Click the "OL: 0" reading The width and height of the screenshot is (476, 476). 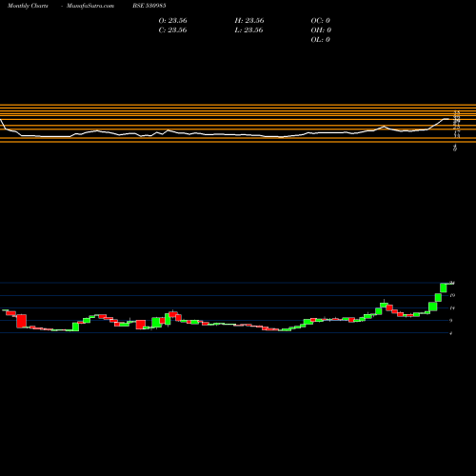point(321,40)
